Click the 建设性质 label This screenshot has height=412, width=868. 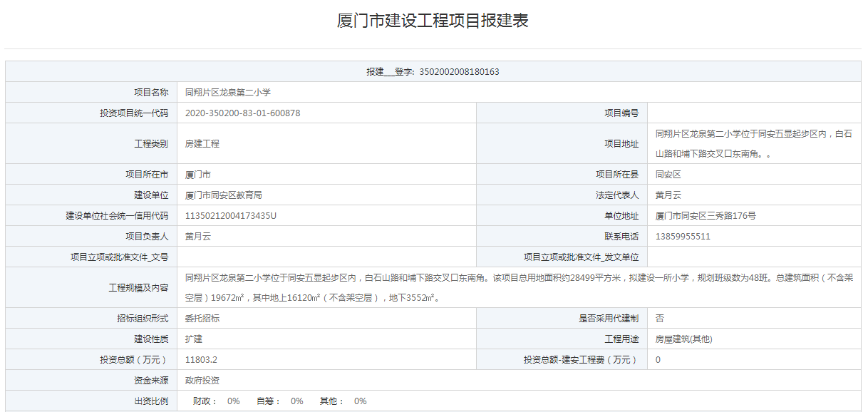click(151, 339)
